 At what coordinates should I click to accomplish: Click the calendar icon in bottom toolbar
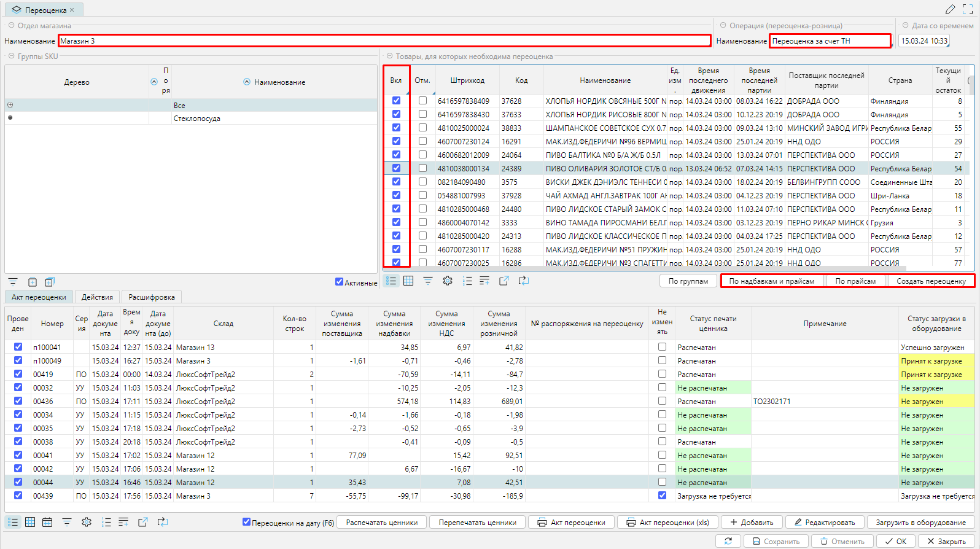tap(47, 522)
